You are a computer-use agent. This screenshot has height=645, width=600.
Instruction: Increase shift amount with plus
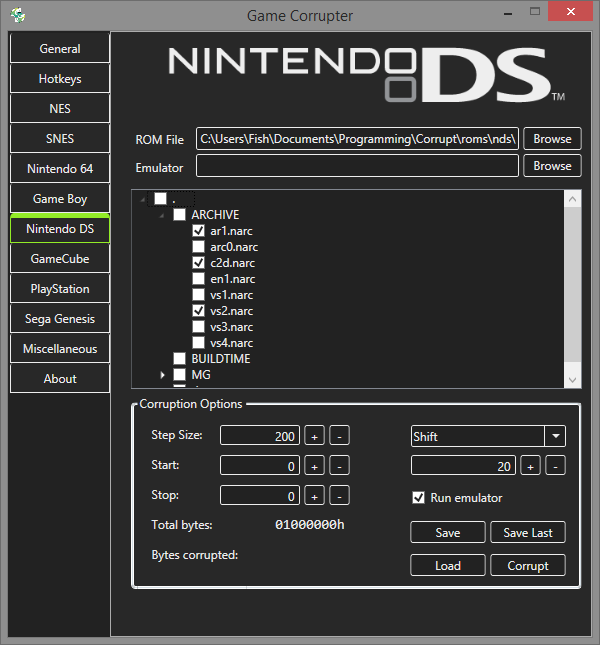(531, 466)
